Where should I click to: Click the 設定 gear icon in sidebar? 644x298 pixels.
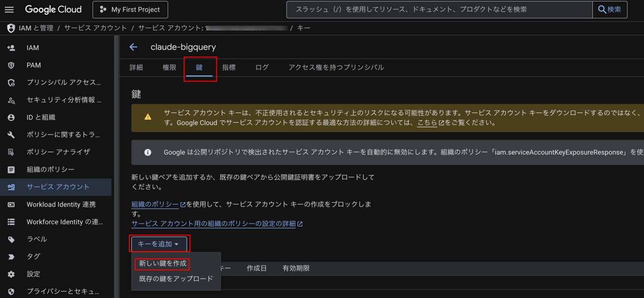(x=10, y=274)
